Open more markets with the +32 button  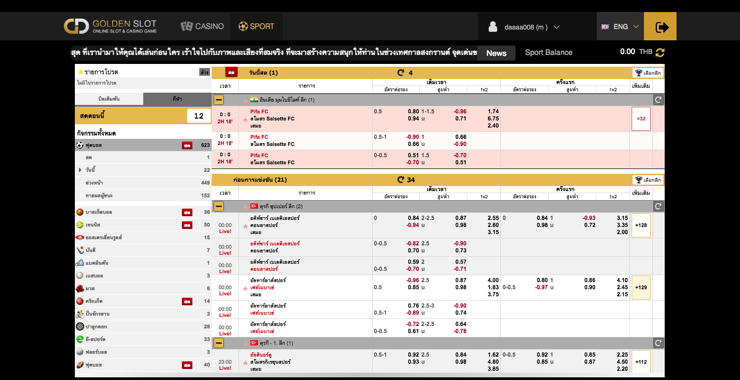click(641, 118)
